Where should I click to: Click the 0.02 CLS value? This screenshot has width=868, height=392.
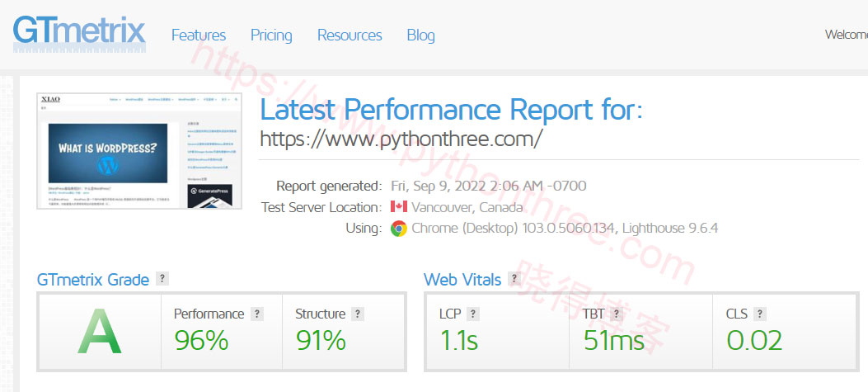[x=754, y=340]
